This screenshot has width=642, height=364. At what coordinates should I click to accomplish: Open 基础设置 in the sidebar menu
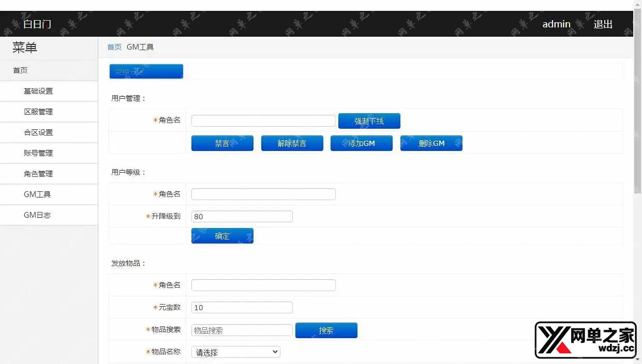tap(38, 91)
